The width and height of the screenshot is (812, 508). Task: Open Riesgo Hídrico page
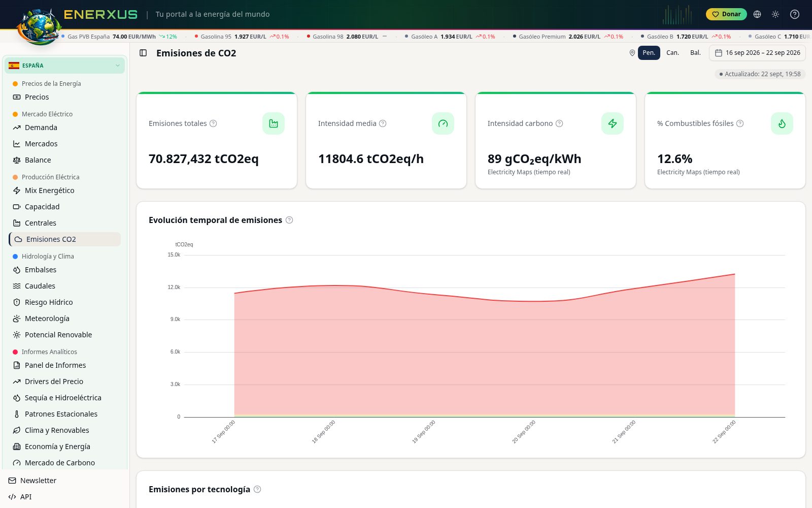pyautogui.click(x=65, y=302)
